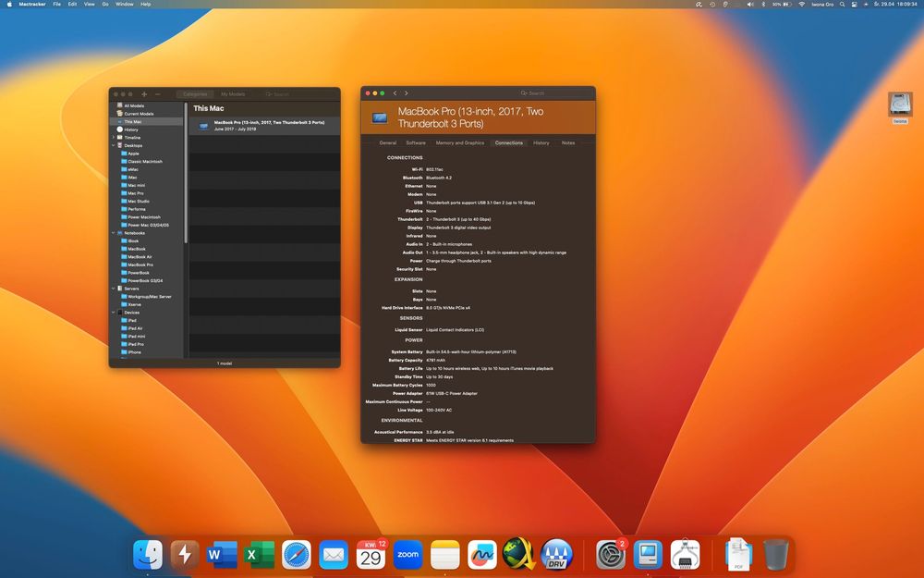Screen dimensions: 924x578
Task: Launch Safari from the Dock
Action: [x=296, y=554]
